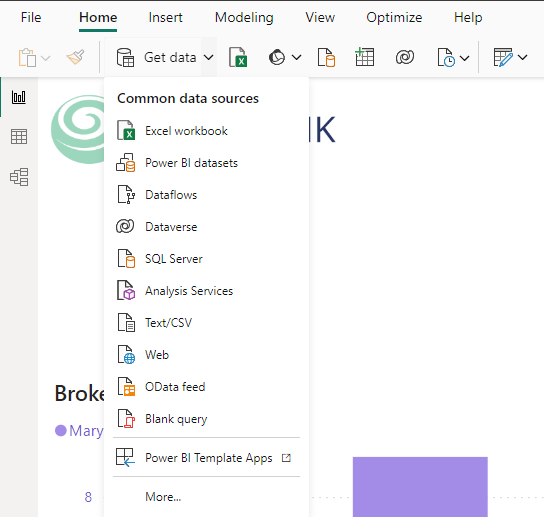The height and width of the screenshot is (517, 544).
Task: Click the 'Mary' legend label
Action: [x=86, y=431]
